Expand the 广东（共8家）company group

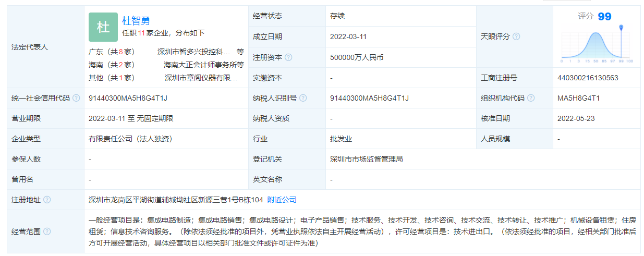coord(112,52)
